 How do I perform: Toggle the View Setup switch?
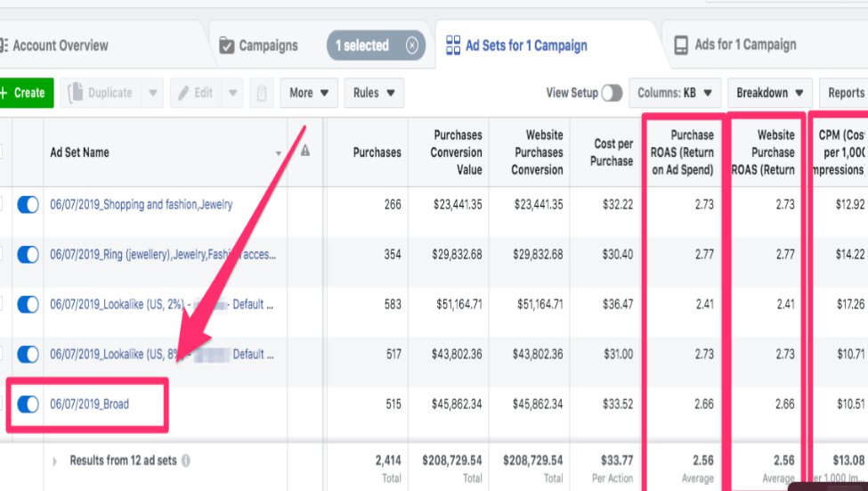click(612, 93)
